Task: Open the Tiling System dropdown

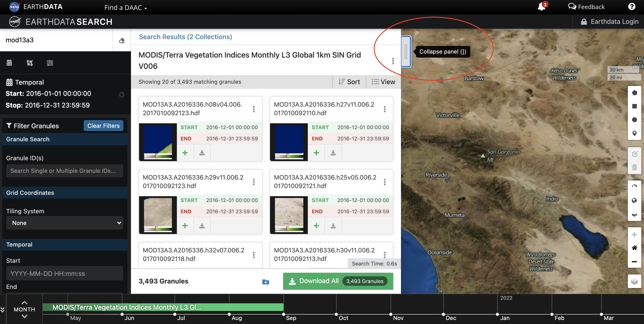Action: tap(65, 223)
